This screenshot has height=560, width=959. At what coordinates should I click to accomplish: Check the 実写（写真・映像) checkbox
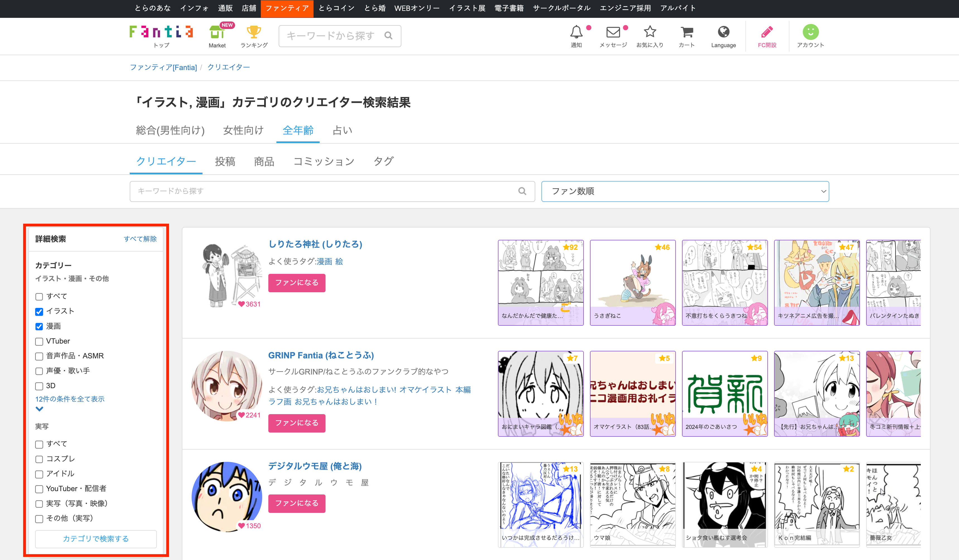[x=39, y=504]
